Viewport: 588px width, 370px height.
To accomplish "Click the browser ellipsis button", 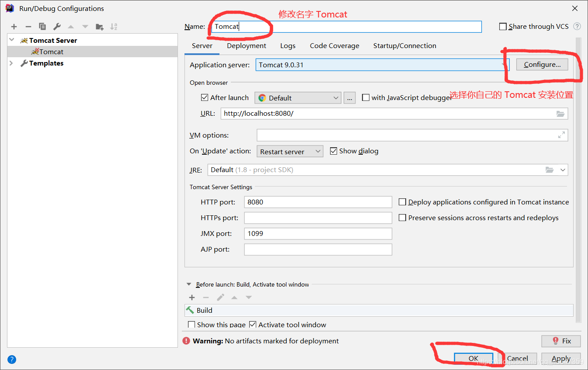I will [349, 98].
